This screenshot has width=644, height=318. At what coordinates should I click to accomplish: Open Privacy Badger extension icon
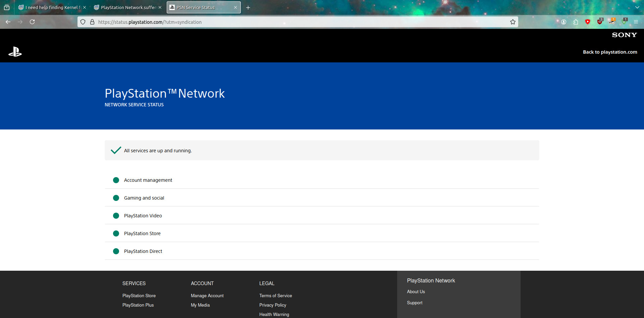[612, 22]
